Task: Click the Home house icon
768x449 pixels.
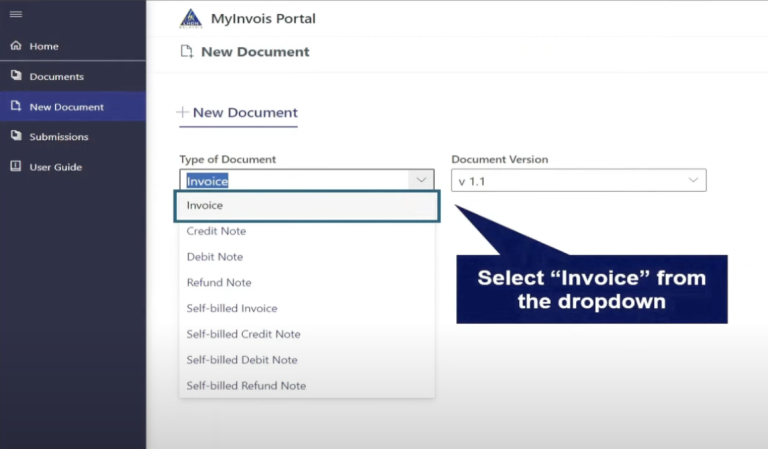Action: coord(16,46)
